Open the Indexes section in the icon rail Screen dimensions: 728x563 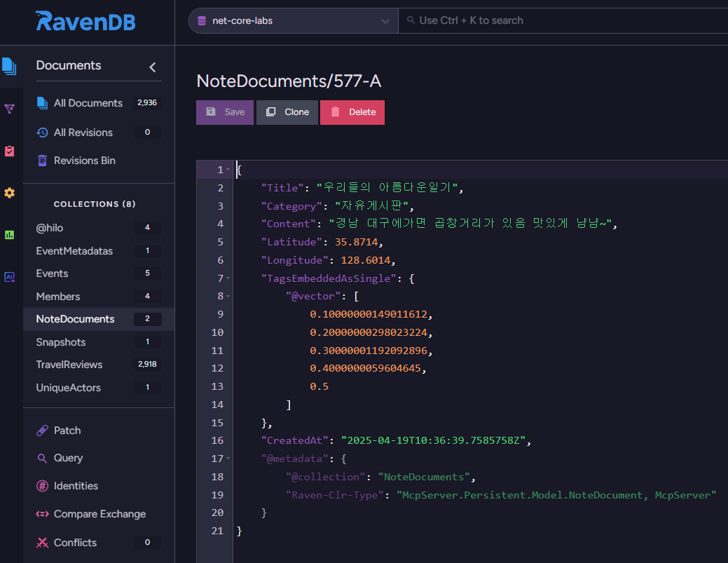[9, 109]
